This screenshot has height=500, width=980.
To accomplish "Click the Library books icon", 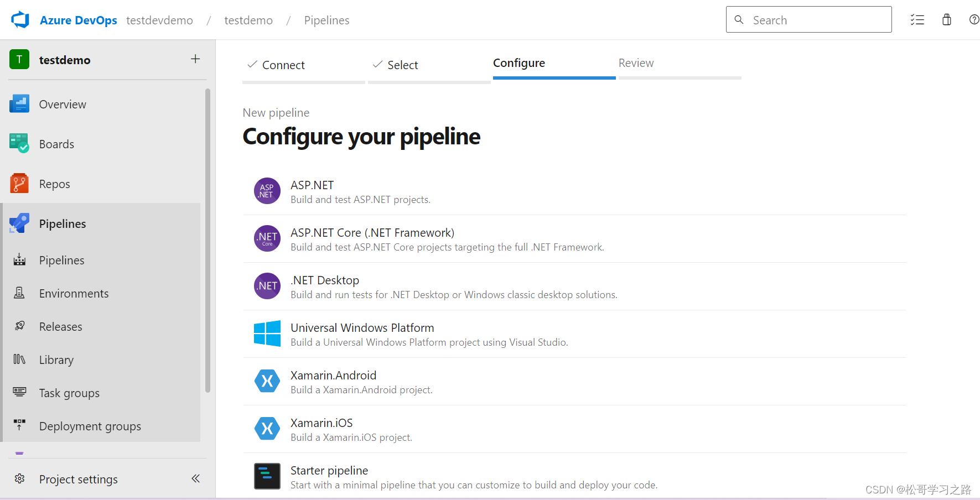I will 19,359.
